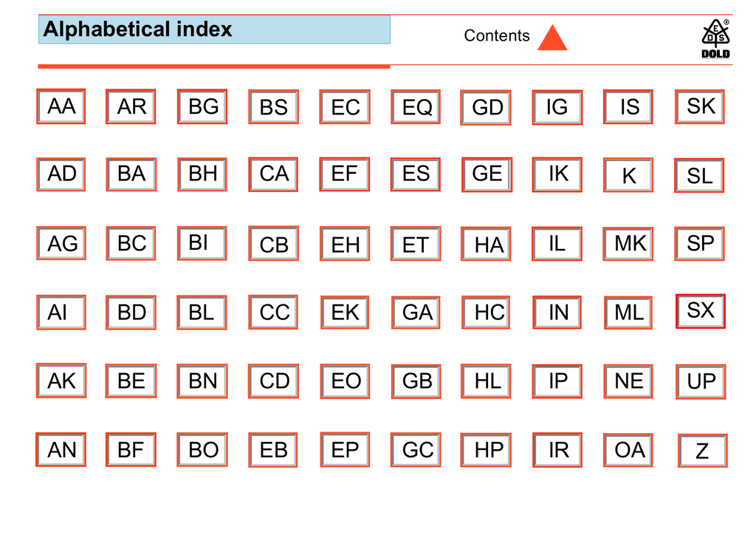
Task: Click the DOLD logo icon
Action: pyautogui.click(x=715, y=39)
